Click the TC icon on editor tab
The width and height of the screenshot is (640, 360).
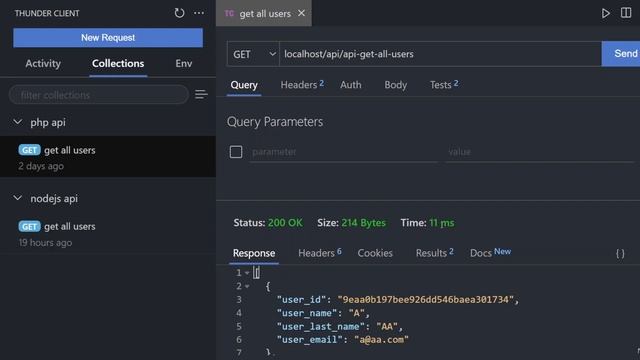229,13
